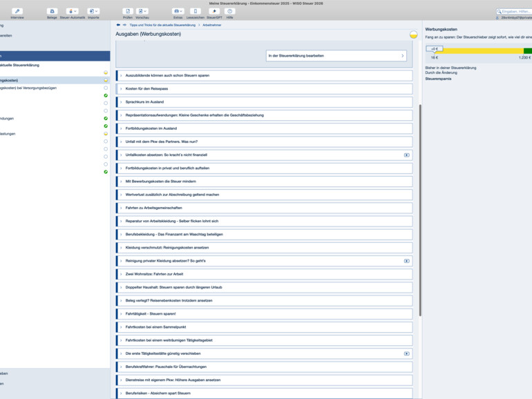Click the Lesezeichen toolbar icon
The image size is (532, 399).
(196, 13)
